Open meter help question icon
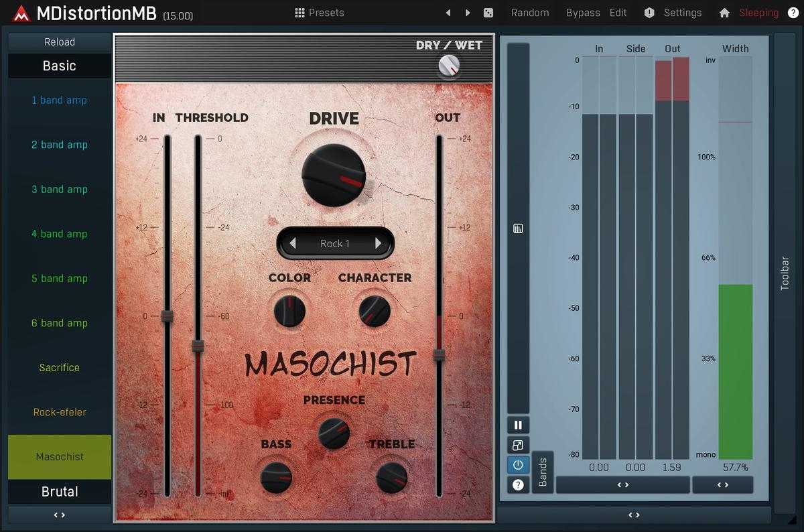Screen dimensions: 804x532 pyautogui.click(x=518, y=484)
